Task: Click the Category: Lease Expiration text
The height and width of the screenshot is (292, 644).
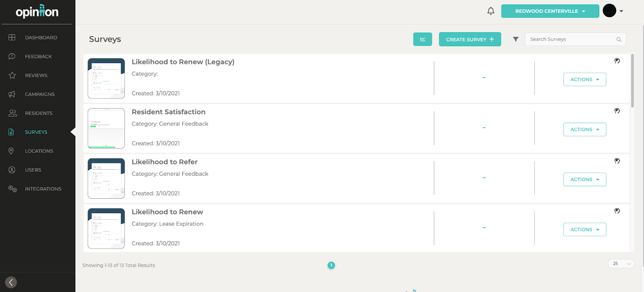Action: [x=167, y=224]
